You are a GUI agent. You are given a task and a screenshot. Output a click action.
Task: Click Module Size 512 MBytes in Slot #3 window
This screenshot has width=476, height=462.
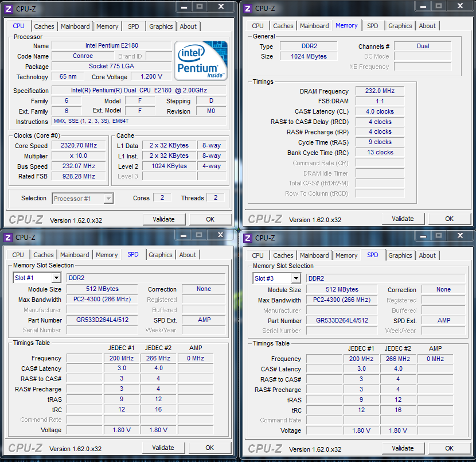pyautogui.click(x=342, y=289)
